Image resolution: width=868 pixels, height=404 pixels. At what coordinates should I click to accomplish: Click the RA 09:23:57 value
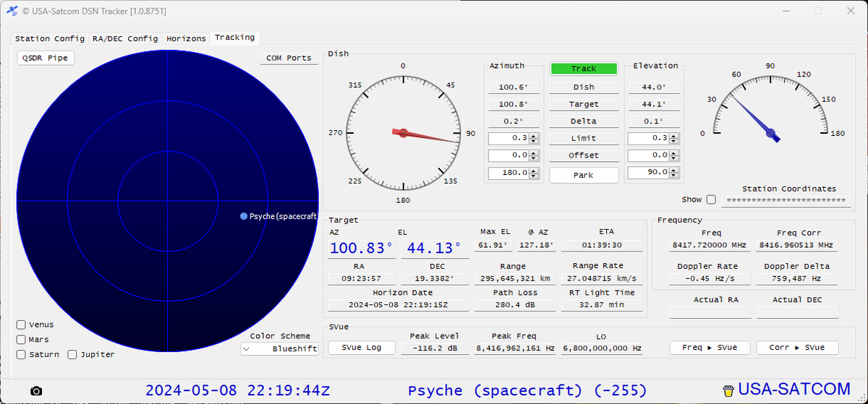tap(362, 278)
